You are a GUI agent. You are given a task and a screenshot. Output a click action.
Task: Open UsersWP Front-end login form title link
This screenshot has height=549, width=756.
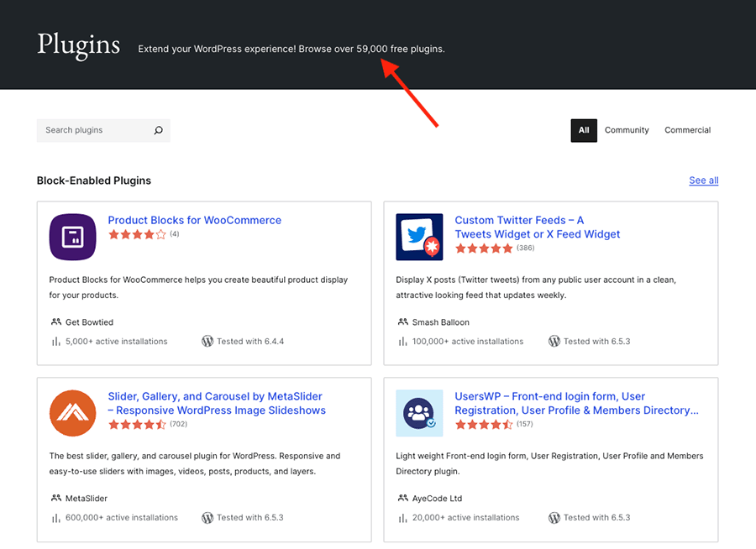coord(576,404)
